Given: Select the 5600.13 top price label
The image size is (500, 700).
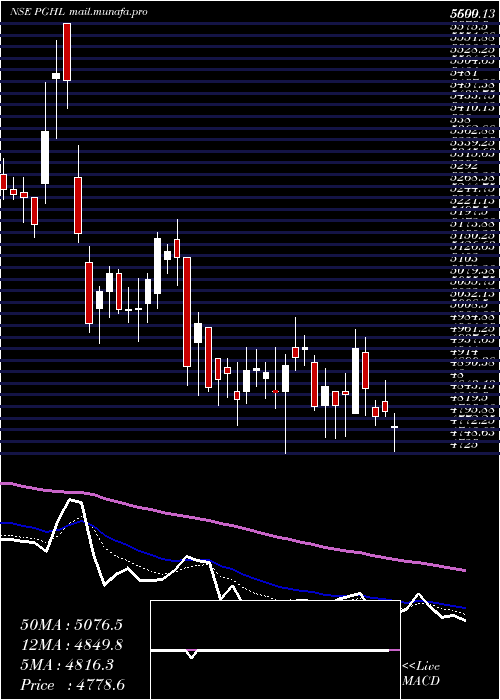Looking at the screenshot, I should (473, 13).
